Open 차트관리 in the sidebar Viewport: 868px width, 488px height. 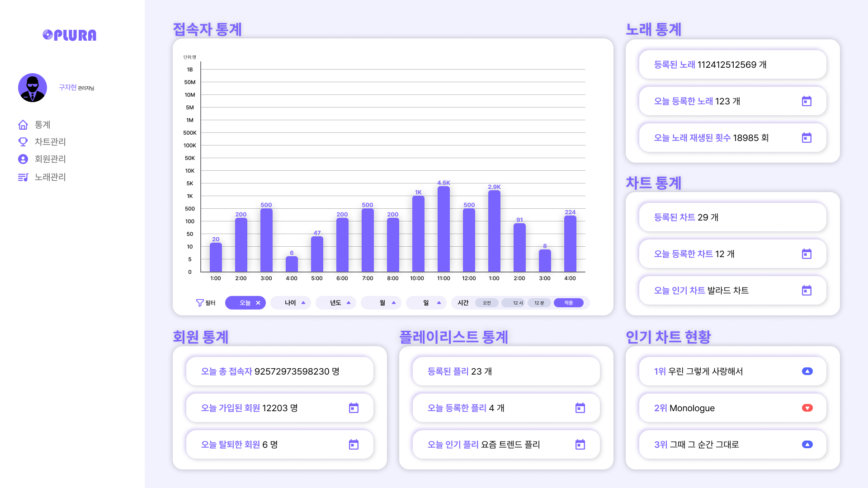(50, 142)
